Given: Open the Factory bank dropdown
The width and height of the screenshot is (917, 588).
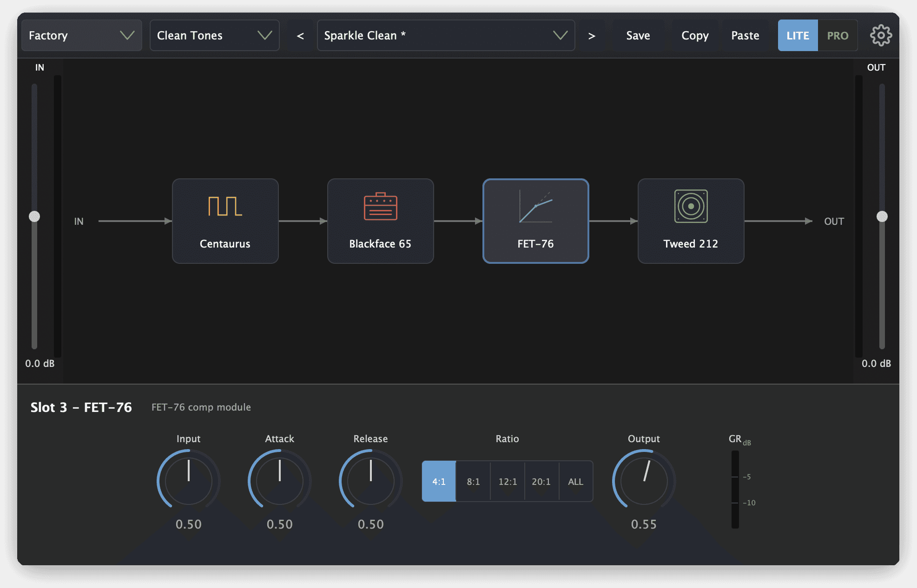Looking at the screenshot, I should coord(82,35).
